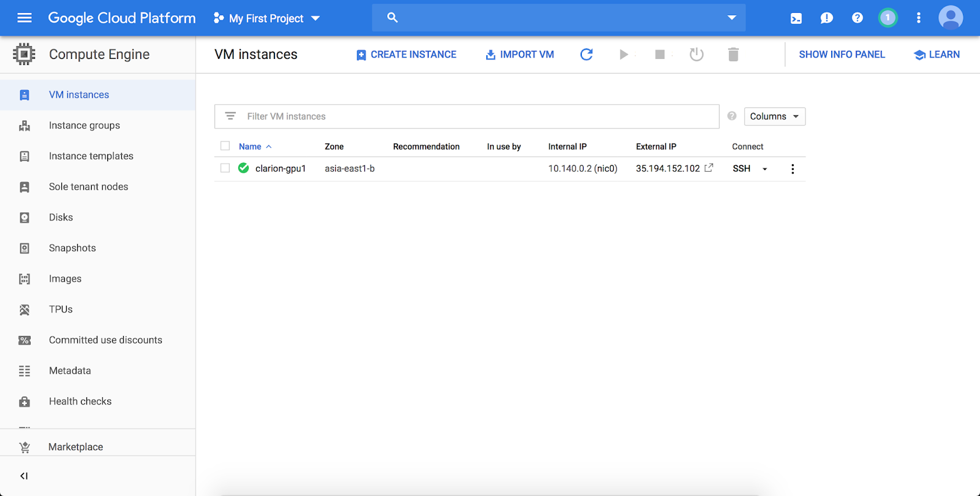Click CREATE INSTANCE button

click(406, 55)
